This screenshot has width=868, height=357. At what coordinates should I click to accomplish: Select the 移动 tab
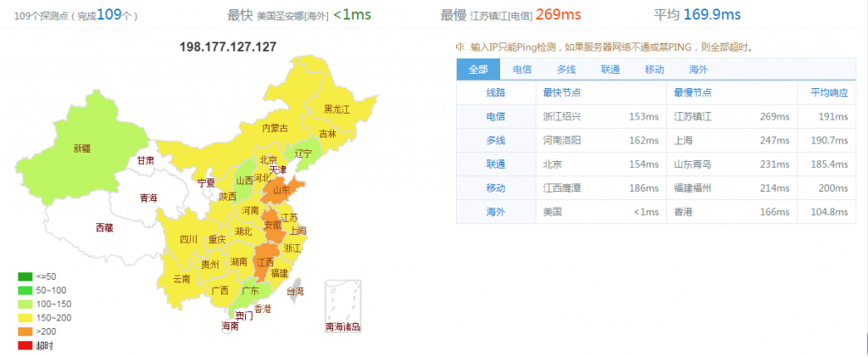coord(654,70)
